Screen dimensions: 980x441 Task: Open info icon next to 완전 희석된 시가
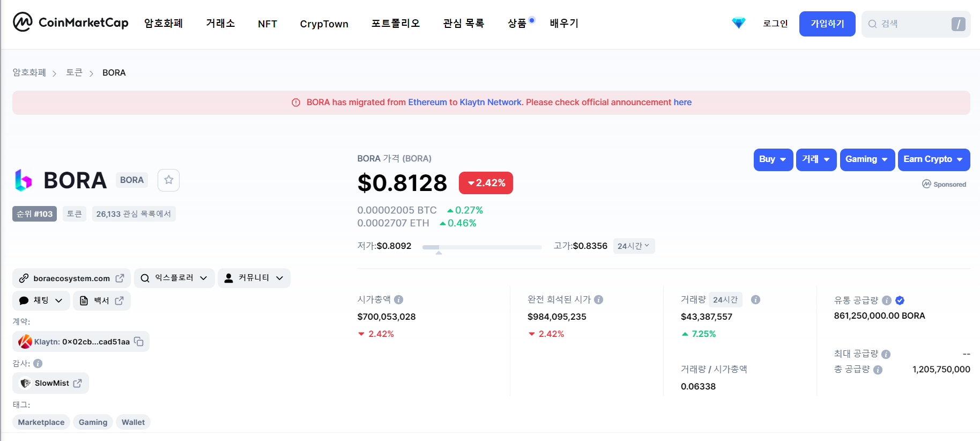point(599,299)
